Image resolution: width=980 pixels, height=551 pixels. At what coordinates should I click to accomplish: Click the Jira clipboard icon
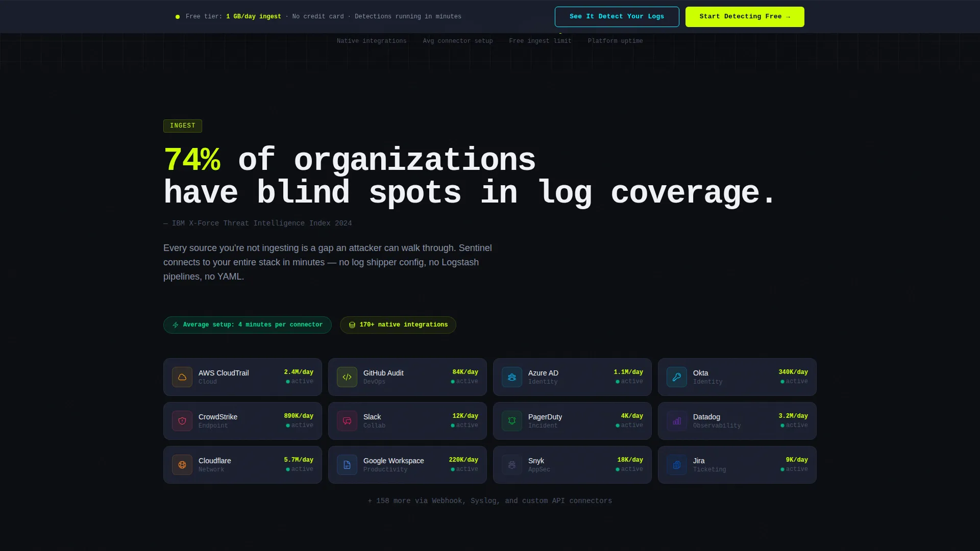point(677,465)
